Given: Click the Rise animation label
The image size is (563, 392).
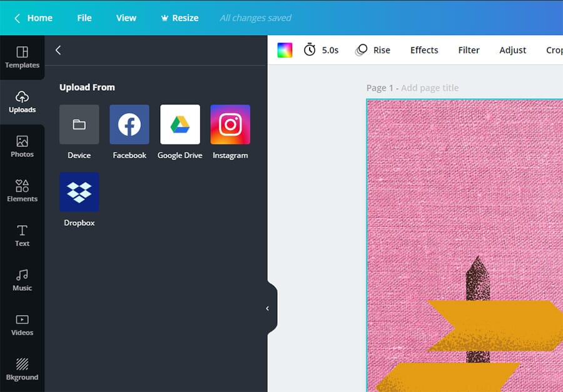Looking at the screenshot, I should pyautogui.click(x=382, y=50).
